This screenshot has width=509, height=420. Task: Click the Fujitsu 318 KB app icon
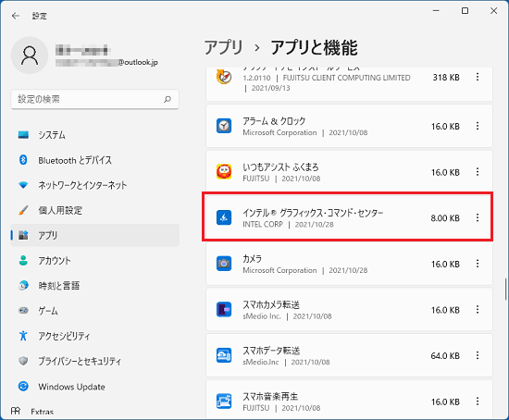coord(224,77)
